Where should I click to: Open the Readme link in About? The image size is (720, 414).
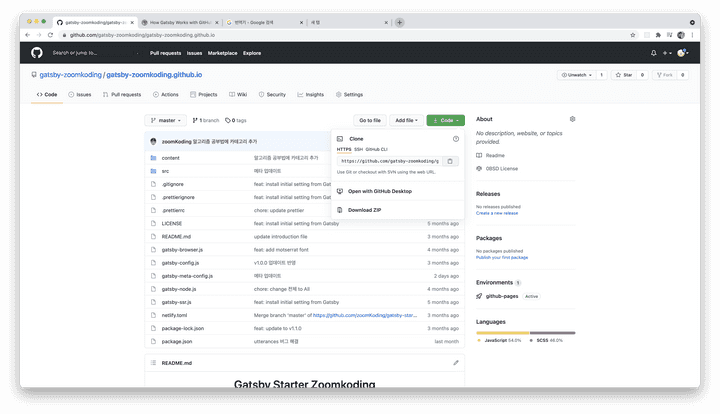coord(490,156)
